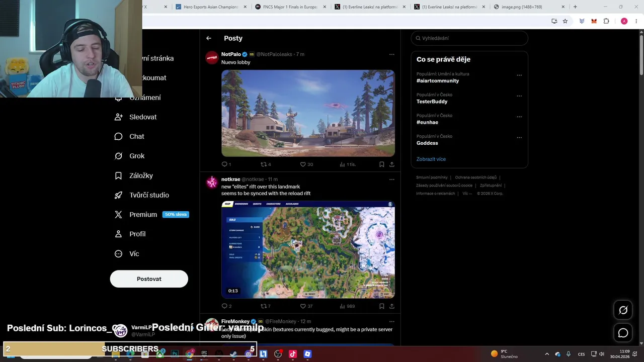Image resolution: width=644 pixels, height=362 pixels.
Task: Open Profil in the sidebar
Action: 130,234
